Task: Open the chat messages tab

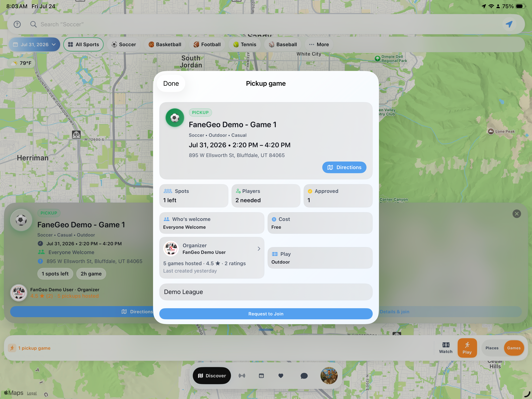Action: coord(304,376)
